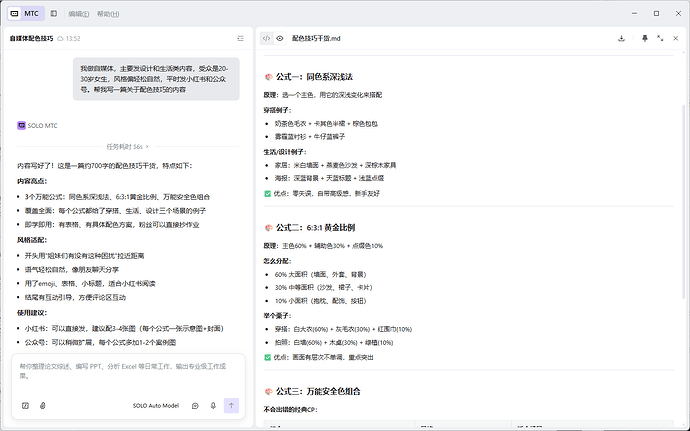
Task: Click the line 奶茶色毛衣 + 卡其色半裙
Action: pos(326,124)
